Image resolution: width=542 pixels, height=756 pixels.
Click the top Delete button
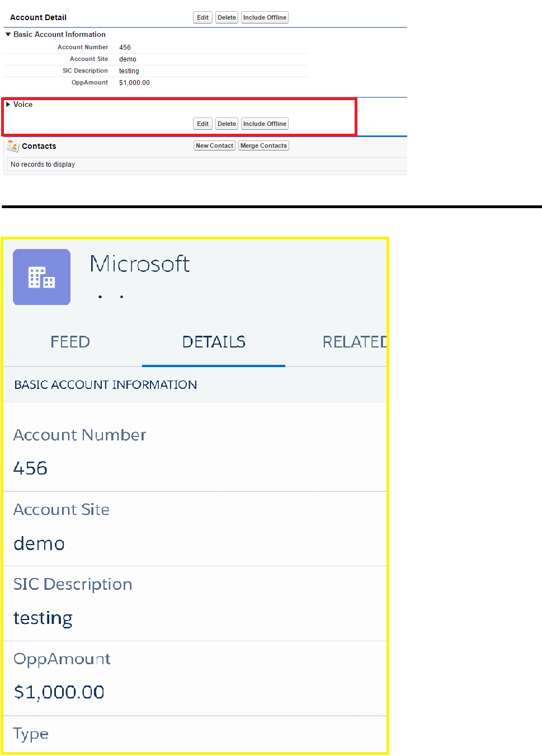pos(227,17)
